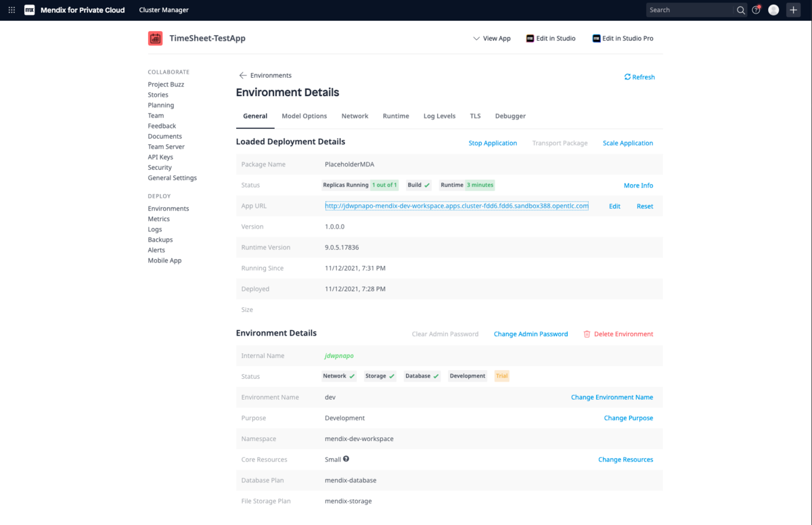Click Change Resources
The image size is (812, 525).
[x=626, y=459]
